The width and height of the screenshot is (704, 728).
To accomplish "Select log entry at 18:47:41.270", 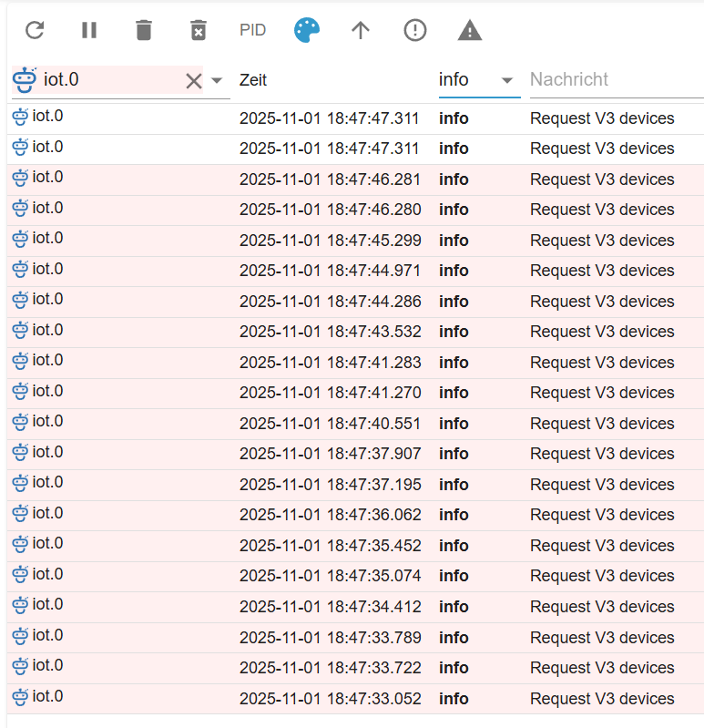I will [x=355, y=393].
